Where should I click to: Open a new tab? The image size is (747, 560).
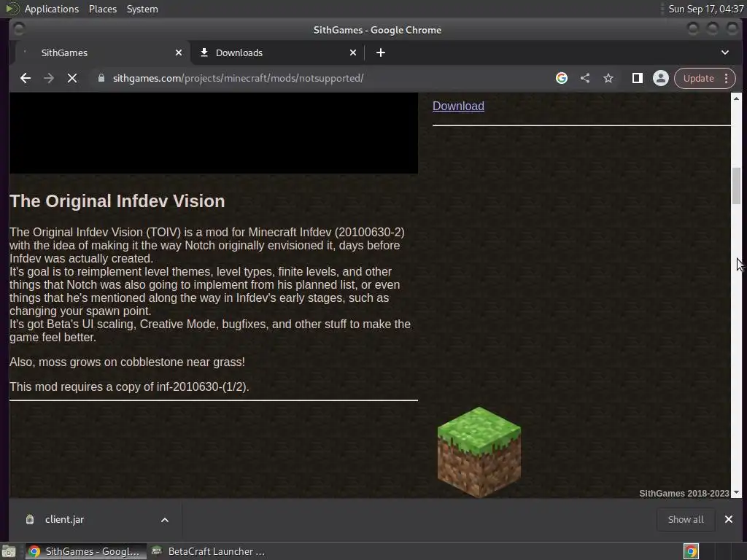coord(381,52)
